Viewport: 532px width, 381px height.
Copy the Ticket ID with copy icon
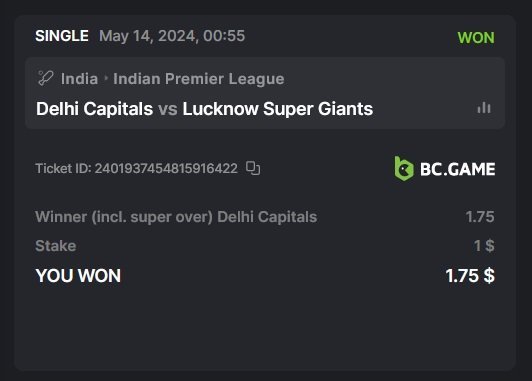[253, 168]
